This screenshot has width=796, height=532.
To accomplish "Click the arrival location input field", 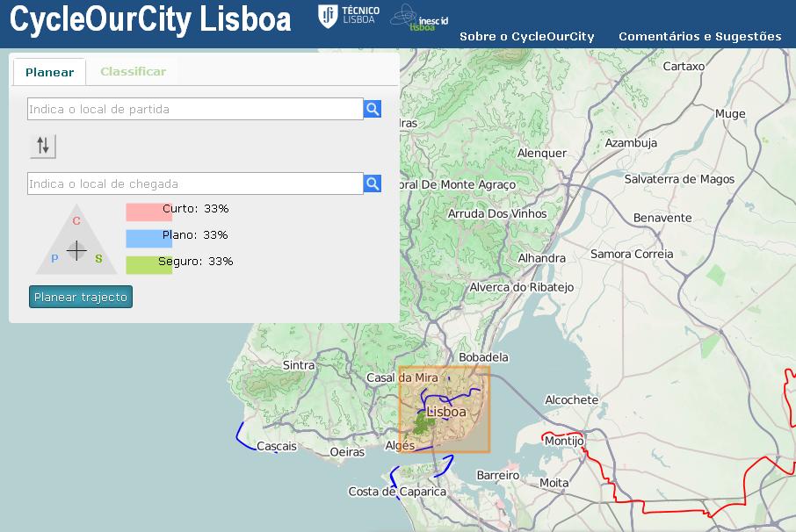I will point(195,183).
